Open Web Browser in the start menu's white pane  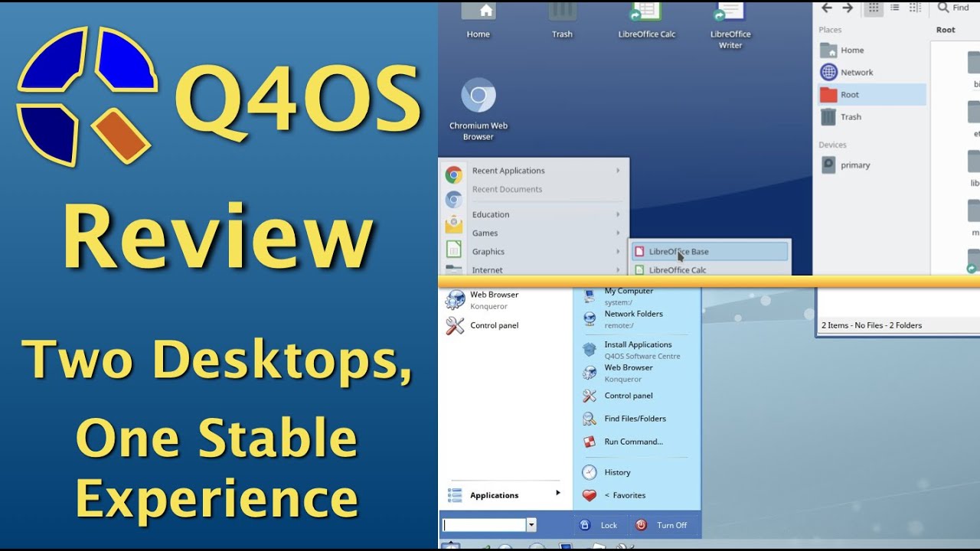506,300
